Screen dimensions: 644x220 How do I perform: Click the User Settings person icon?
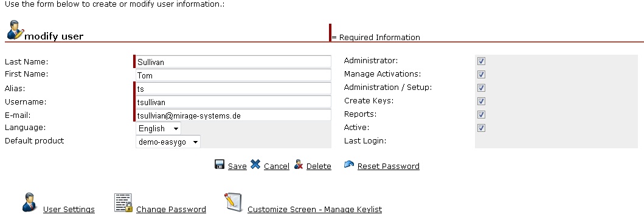(30, 202)
